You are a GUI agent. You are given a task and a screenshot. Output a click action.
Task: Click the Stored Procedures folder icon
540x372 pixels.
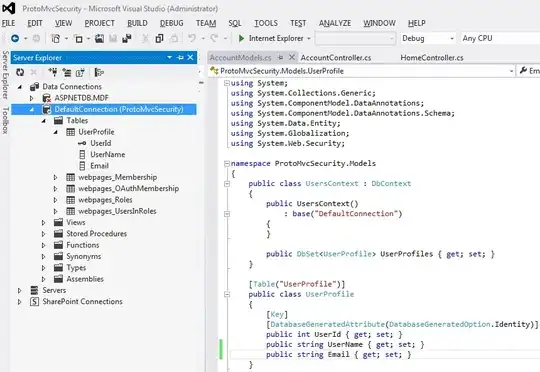pyautogui.click(x=59, y=234)
